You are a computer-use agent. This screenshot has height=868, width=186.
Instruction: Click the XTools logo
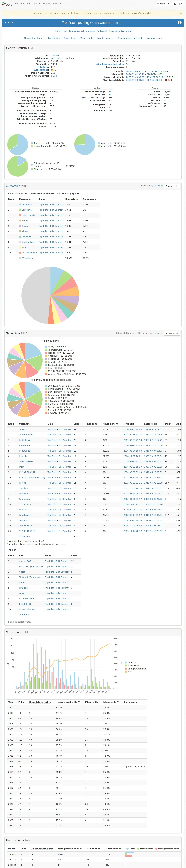click(7, 4)
